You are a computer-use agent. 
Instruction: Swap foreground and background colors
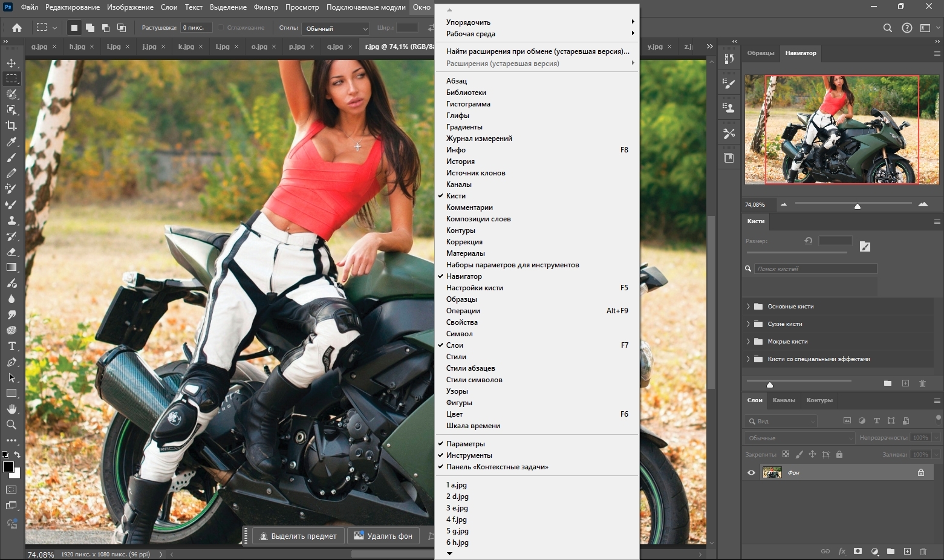click(17, 455)
